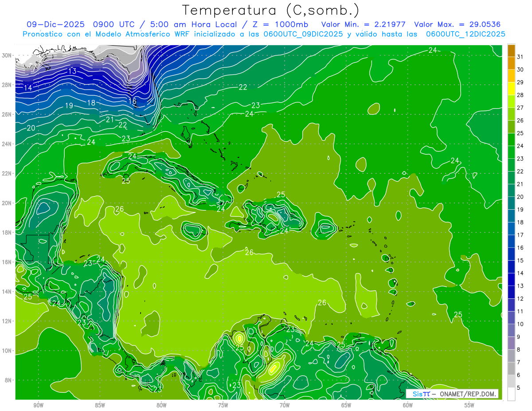Click "Valor Min. = 2.21977" text
532x411 pixels.
tap(364, 24)
